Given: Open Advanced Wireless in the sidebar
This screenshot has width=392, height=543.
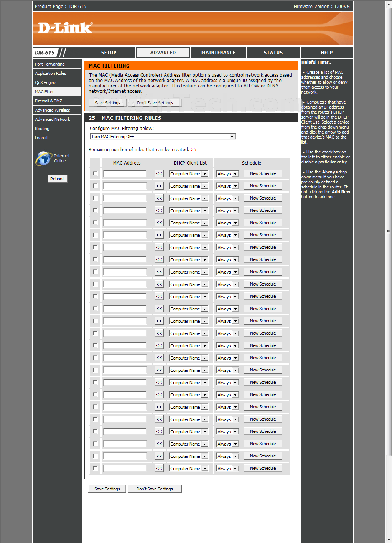Looking at the screenshot, I should point(57,110).
